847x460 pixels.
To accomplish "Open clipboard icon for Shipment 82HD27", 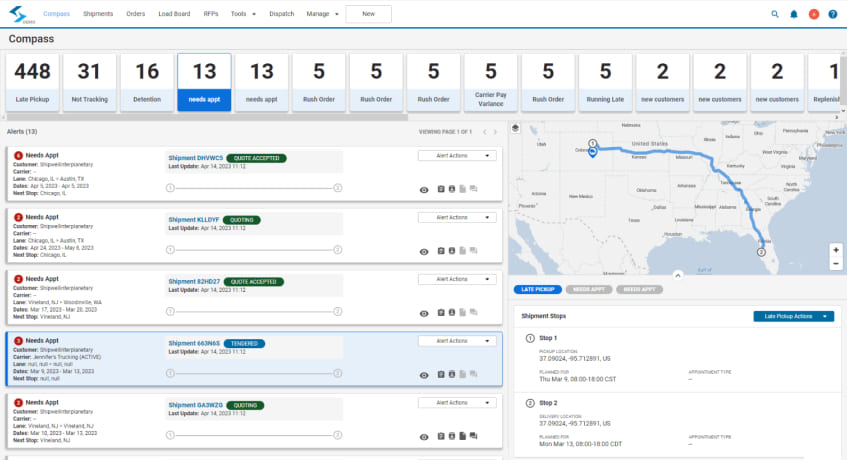I will 441,313.
